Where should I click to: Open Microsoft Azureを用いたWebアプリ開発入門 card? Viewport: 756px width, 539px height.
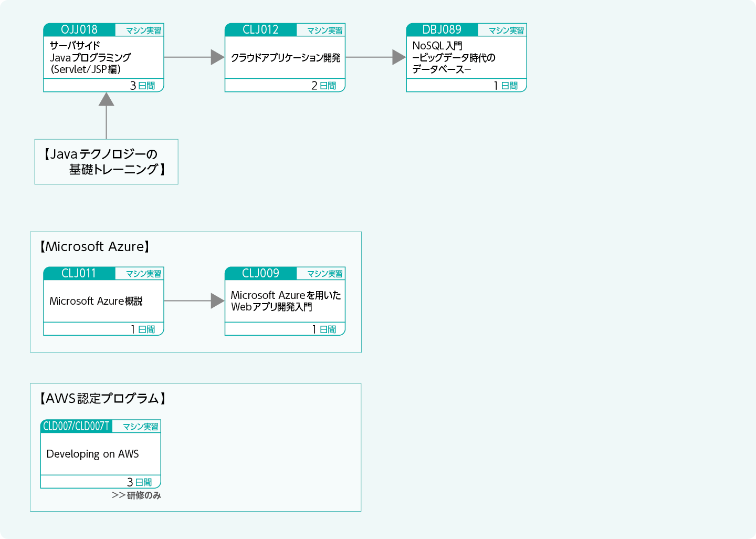(285, 301)
